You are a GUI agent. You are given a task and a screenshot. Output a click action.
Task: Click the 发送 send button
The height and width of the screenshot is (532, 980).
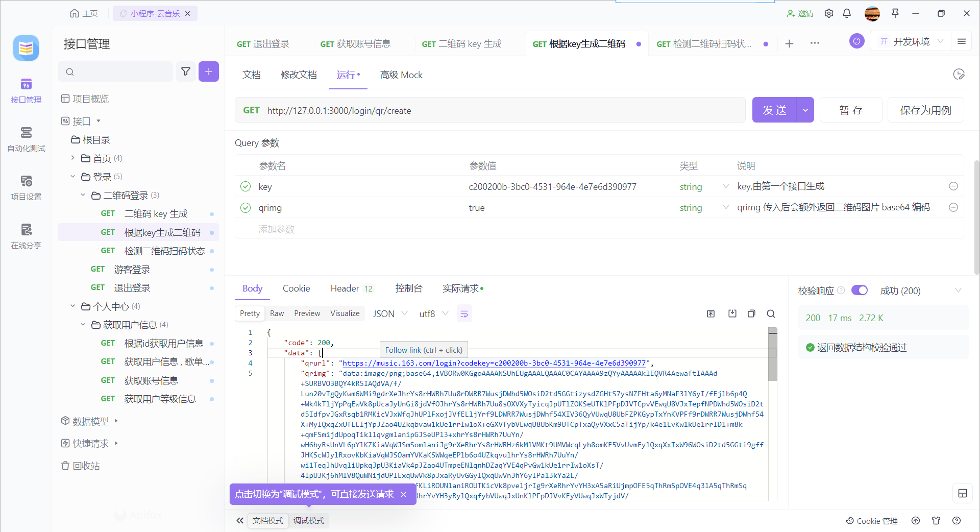click(x=775, y=110)
